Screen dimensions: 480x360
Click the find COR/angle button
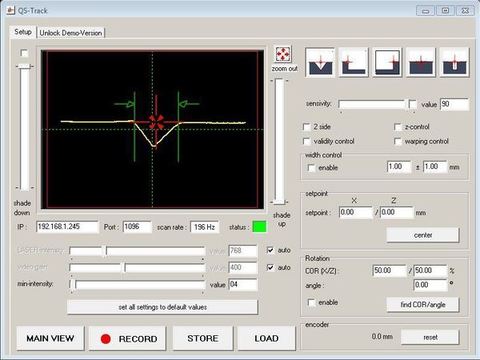[x=423, y=304]
